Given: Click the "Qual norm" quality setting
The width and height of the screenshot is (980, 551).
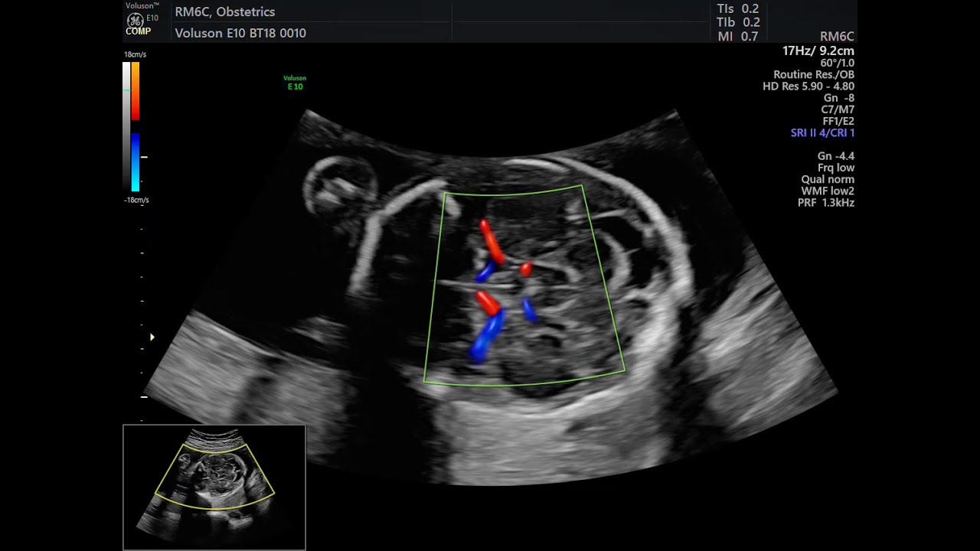Looking at the screenshot, I should (x=828, y=179).
